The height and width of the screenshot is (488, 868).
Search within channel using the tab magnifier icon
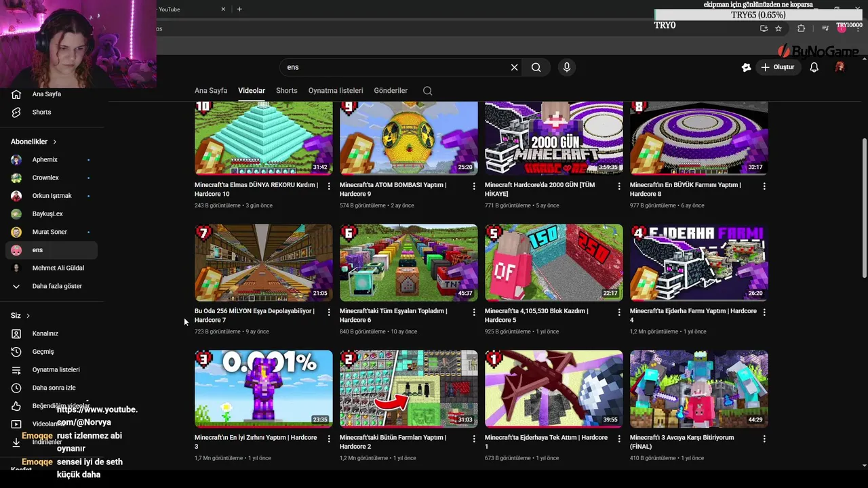point(427,91)
